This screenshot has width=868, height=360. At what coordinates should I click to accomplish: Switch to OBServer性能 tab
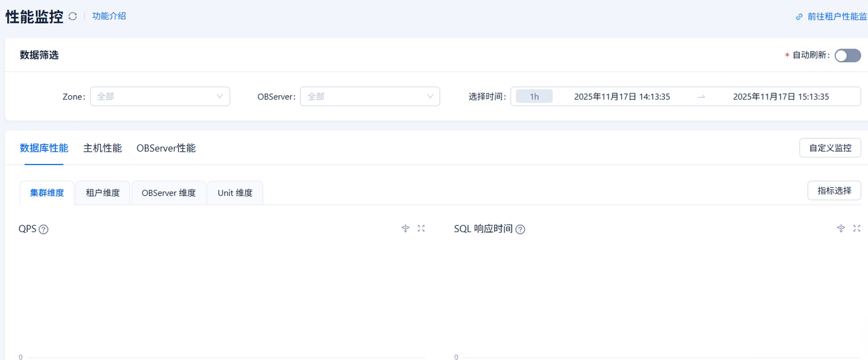(166, 148)
